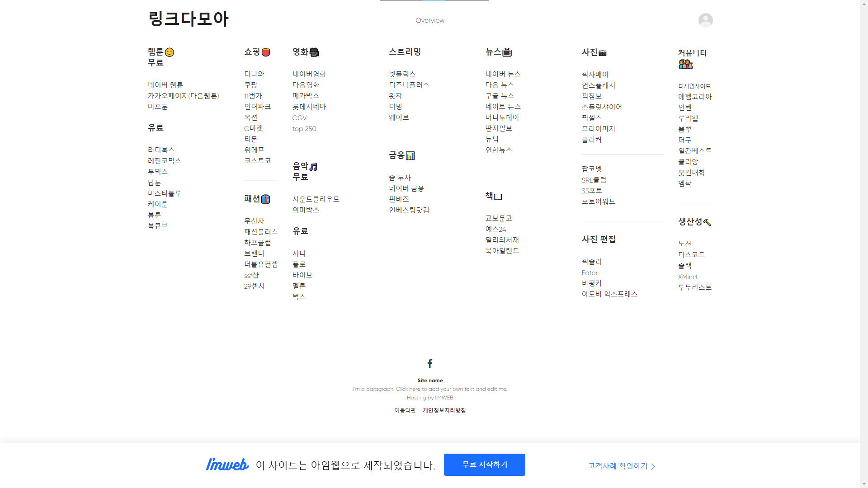Image resolution: width=868 pixels, height=488 pixels.
Task: Click the camera icon beside 사진 heading
Action: (x=603, y=53)
